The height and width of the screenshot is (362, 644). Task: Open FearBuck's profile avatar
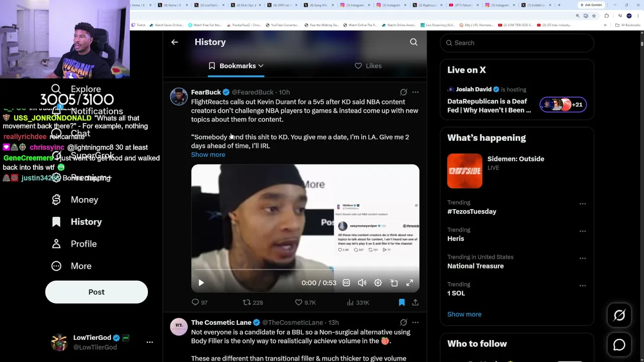[179, 96]
